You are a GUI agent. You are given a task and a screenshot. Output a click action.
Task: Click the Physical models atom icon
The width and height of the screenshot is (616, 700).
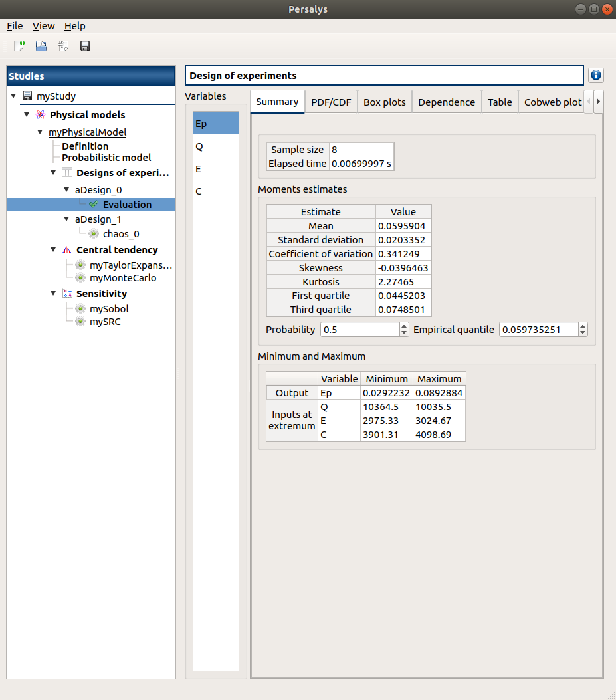40,115
